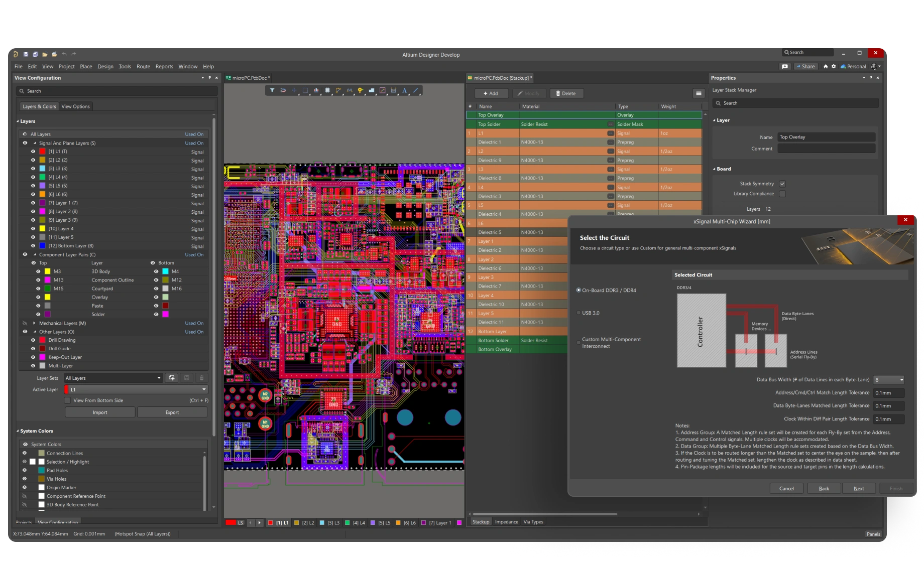The height and width of the screenshot is (570, 924).
Task: Click the Save All icon in title bar
Action: coord(35,54)
